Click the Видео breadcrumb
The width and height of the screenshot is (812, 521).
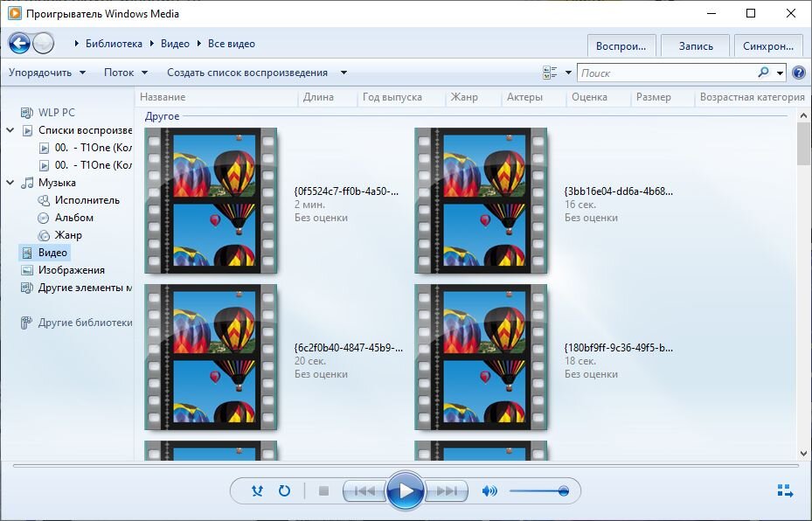pos(175,44)
